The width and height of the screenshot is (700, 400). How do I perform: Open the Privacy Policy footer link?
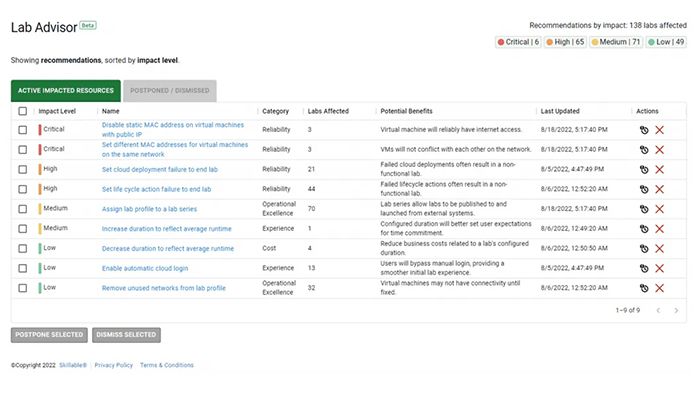(113, 365)
